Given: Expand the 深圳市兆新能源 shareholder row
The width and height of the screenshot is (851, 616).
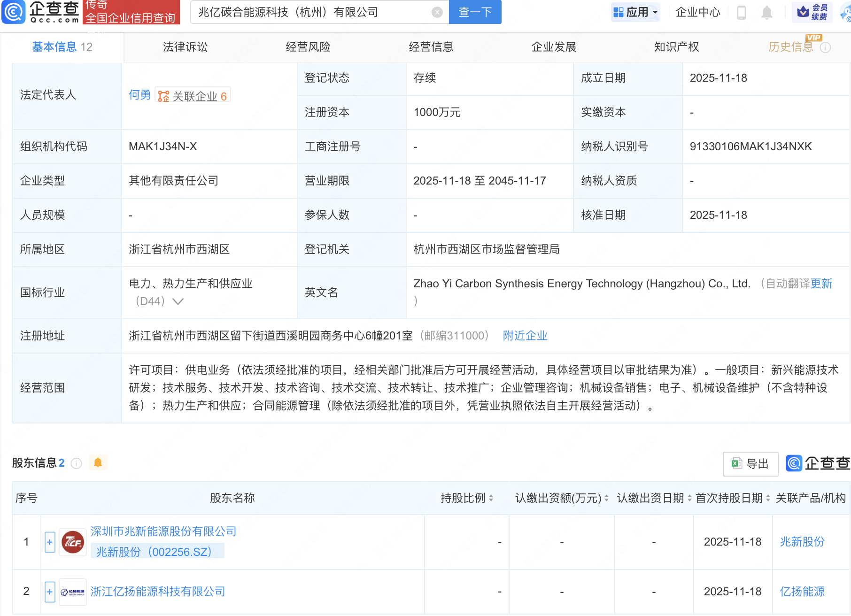Looking at the screenshot, I should pyautogui.click(x=50, y=542).
